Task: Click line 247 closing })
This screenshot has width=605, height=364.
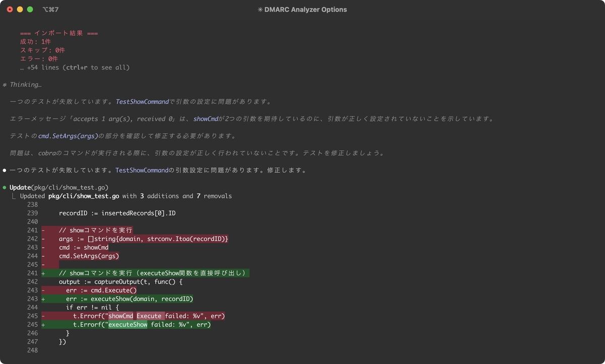Action: (x=63, y=342)
